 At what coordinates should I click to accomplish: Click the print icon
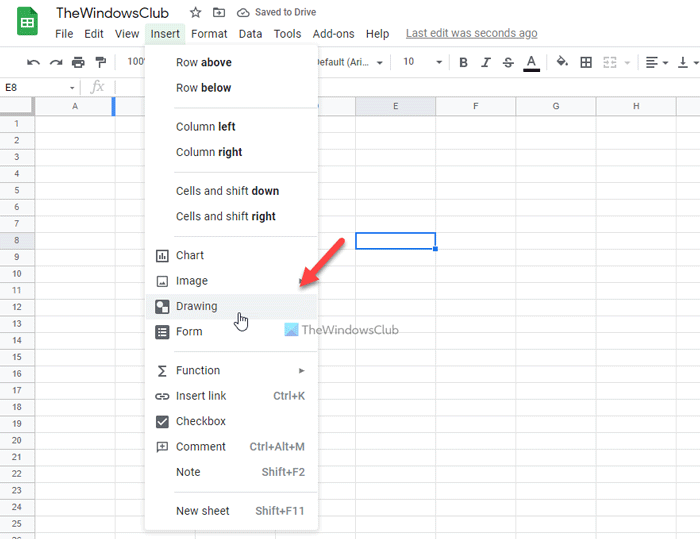point(78,62)
